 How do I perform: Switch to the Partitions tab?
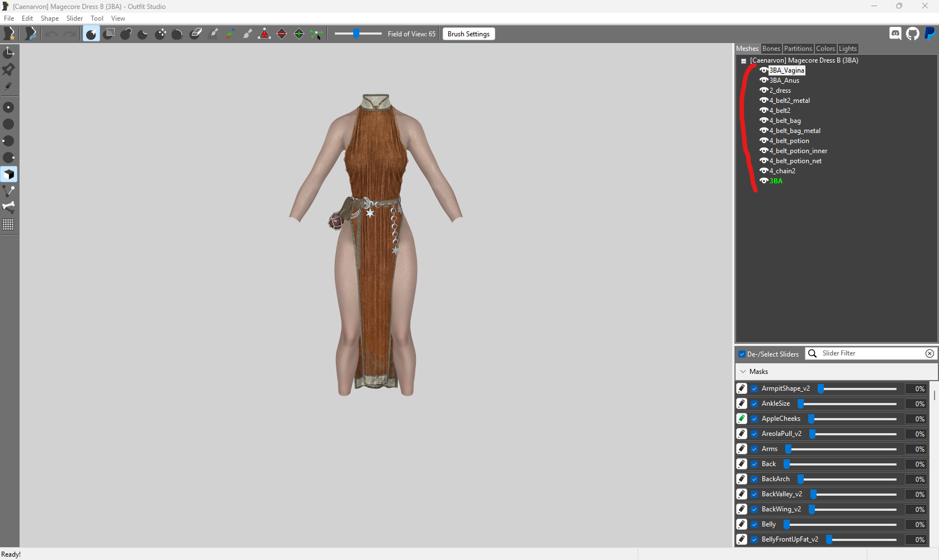(798, 49)
